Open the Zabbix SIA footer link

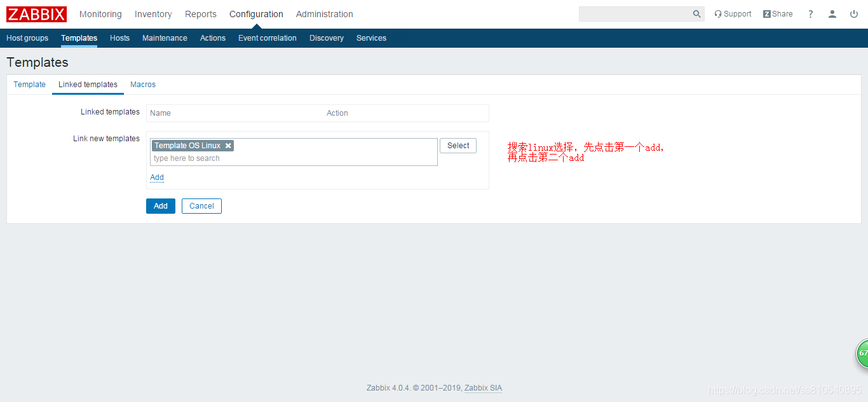coord(483,388)
